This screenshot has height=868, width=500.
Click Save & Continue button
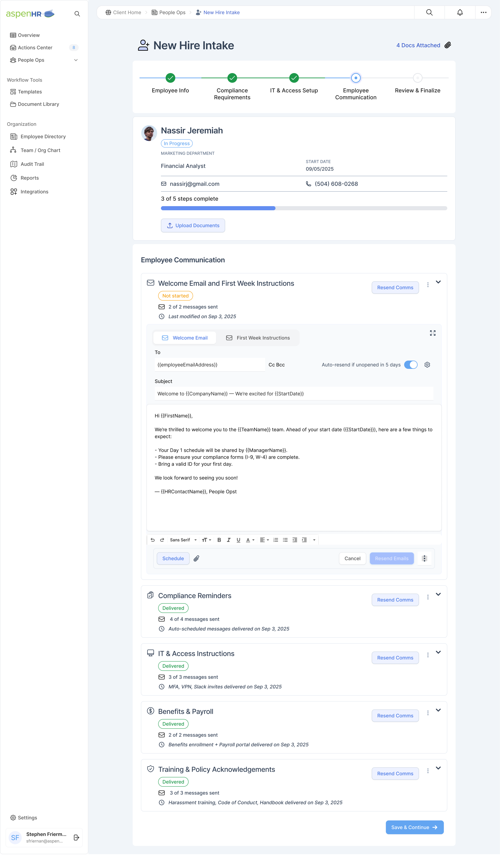(414, 827)
